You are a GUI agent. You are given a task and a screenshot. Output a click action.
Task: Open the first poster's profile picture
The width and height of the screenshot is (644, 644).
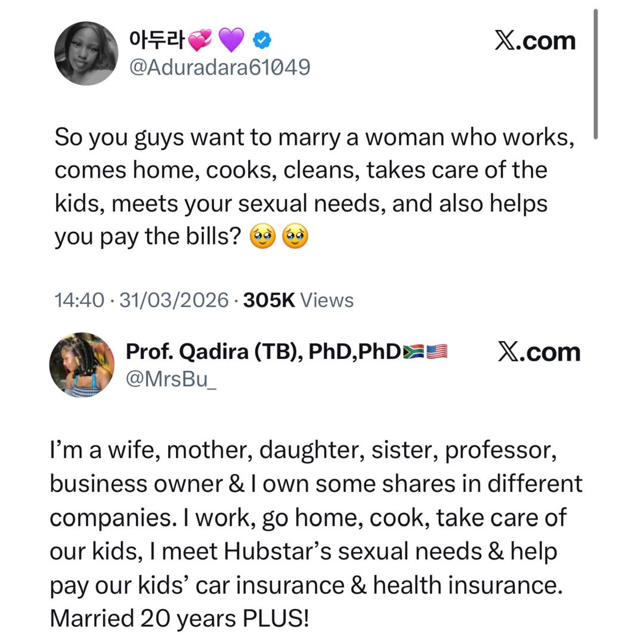click(x=86, y=53)
